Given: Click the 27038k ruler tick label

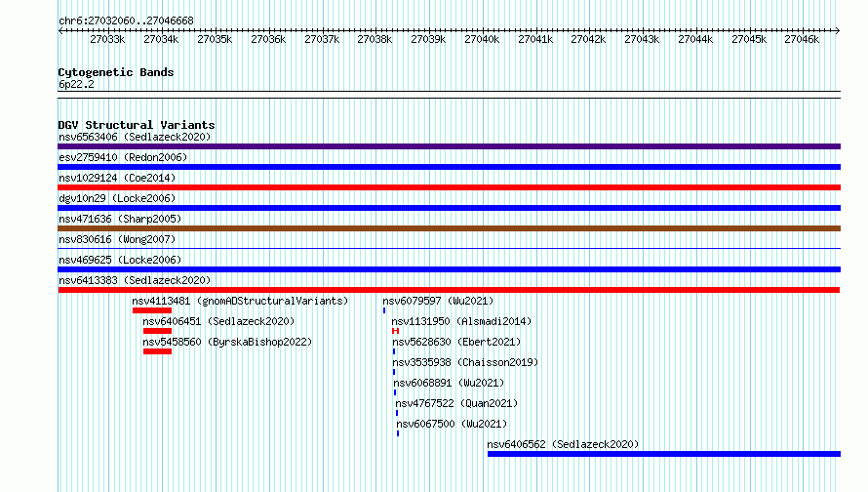Looking at the screenshot, I should pos(375,39).
